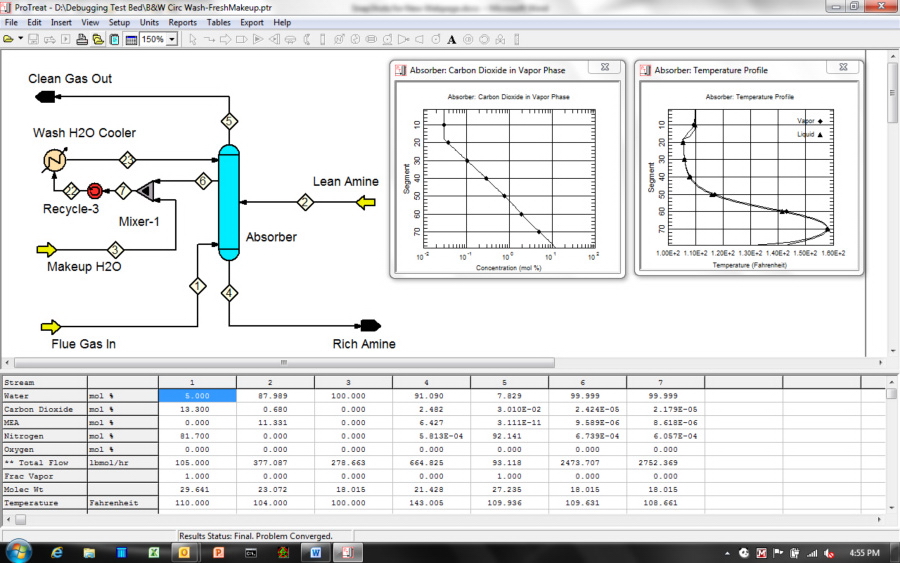Select the highlighted Water cell 5.000
Screen dimensions: 900x563
pos(197,396)
